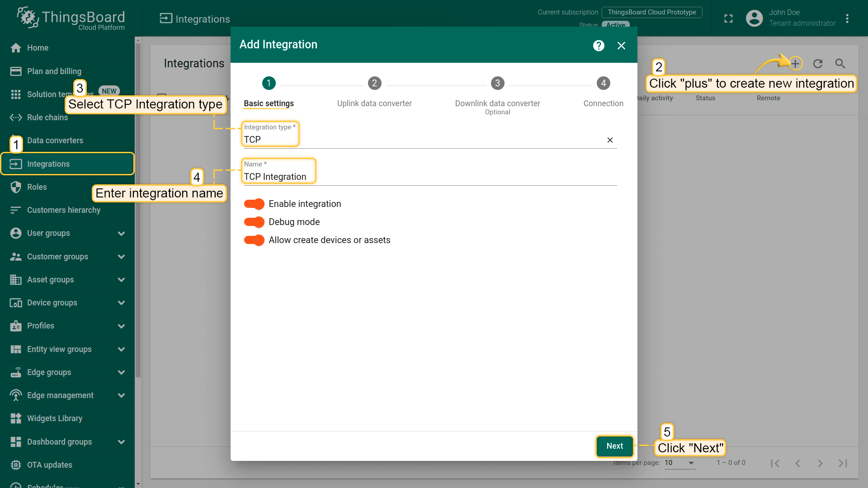The image size is (868, 488).
Task: Close the Add Integration dialog
Action: coord(621,46)
